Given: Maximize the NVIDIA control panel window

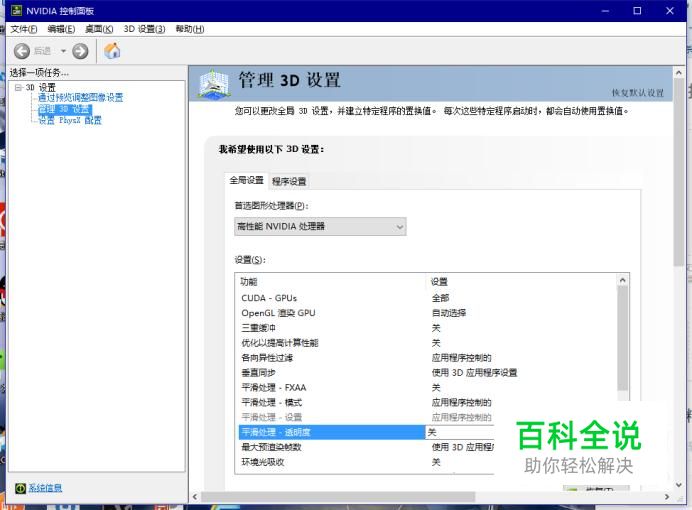Looking at the screenshot, I should click(637, 11).
